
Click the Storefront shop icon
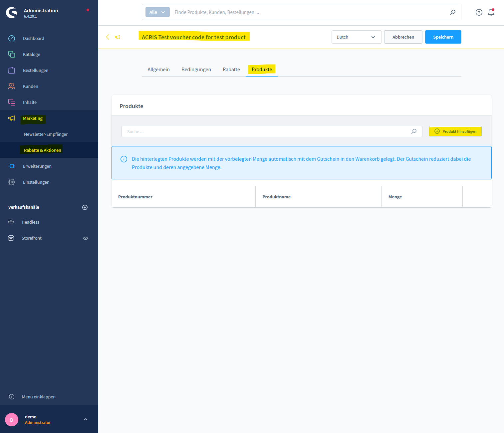tap(11, 238)
